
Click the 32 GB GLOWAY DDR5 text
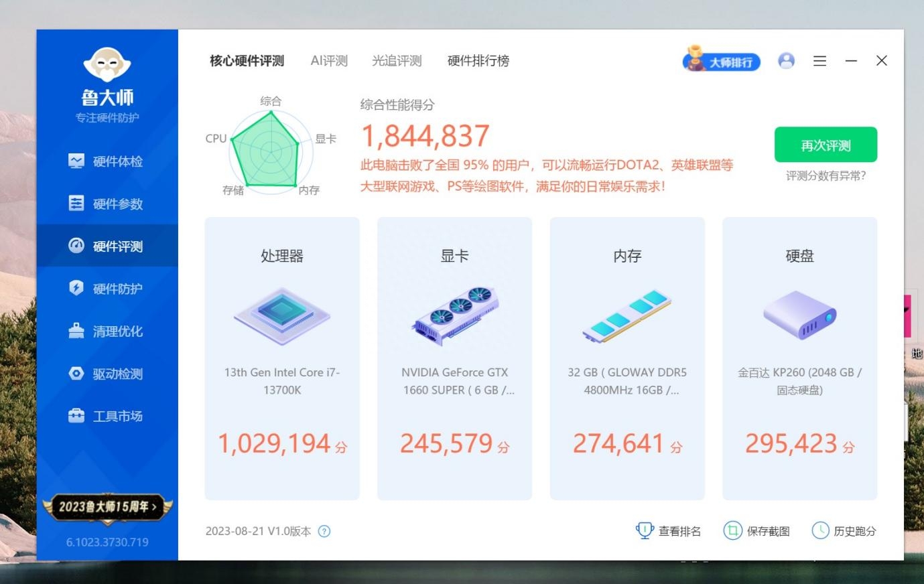627,381
